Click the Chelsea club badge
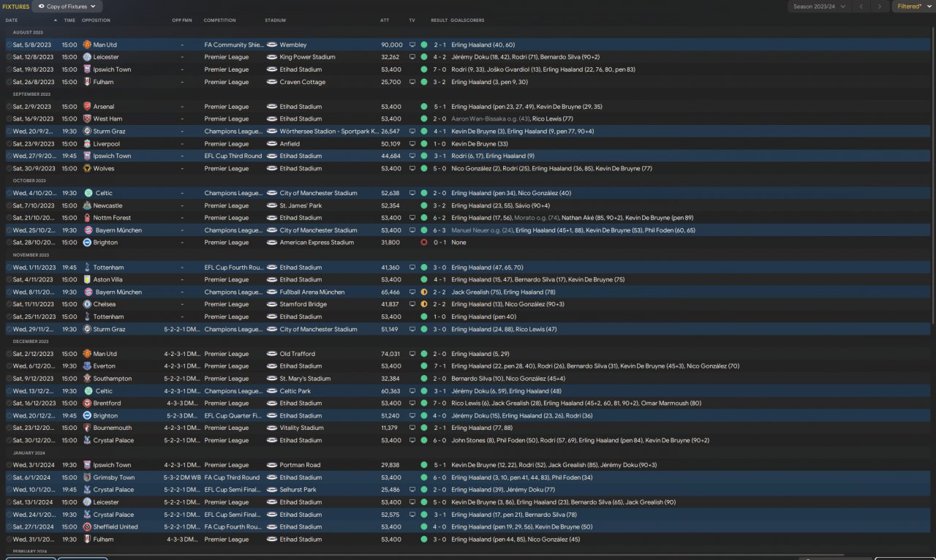 pos(87,304)
